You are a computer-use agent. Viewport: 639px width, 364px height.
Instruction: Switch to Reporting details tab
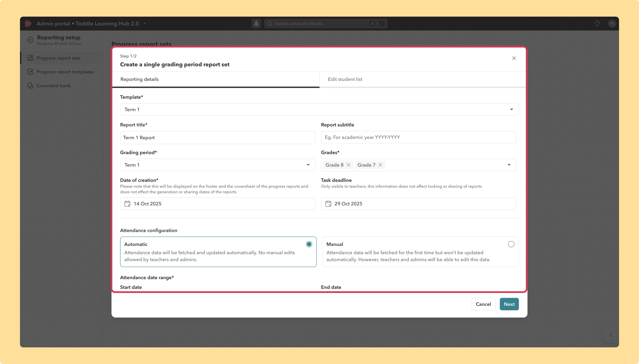216,79
